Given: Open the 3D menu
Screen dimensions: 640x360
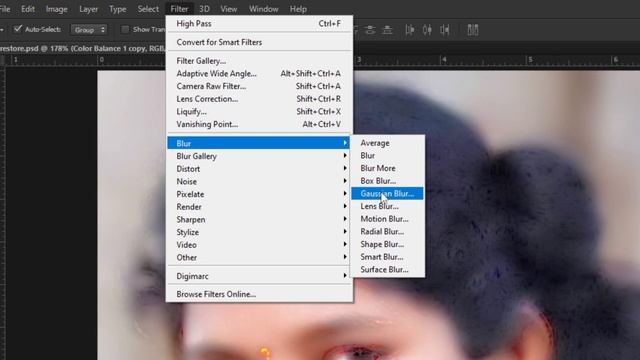Looking at the screenshot, I should click(x=204, y=9).
